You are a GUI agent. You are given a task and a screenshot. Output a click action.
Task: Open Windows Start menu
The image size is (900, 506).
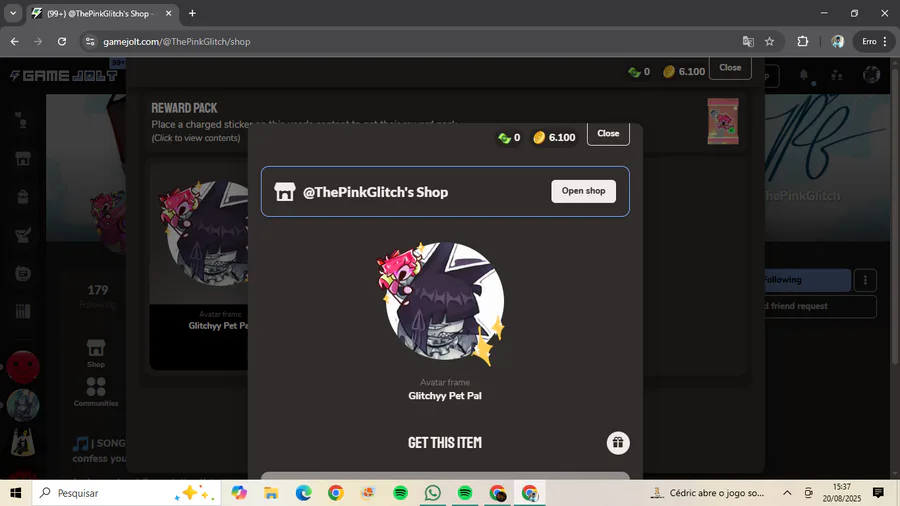pos(15,493)
